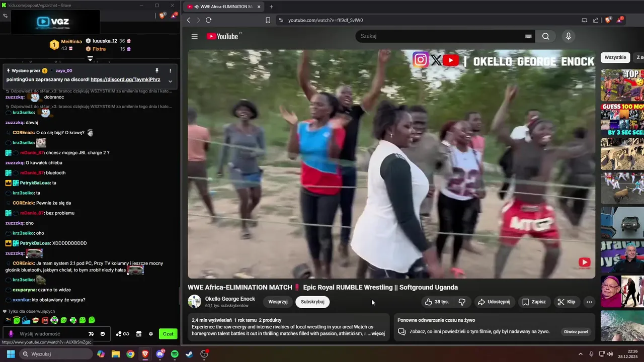Open site settings icon in the Kick chat window
The image size is (644, 362).
5,16
